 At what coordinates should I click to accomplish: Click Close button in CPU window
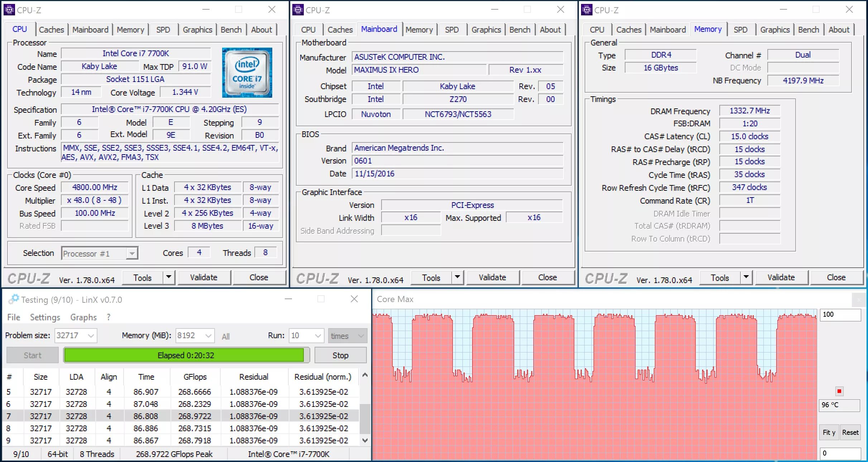[x=259, y=277]
